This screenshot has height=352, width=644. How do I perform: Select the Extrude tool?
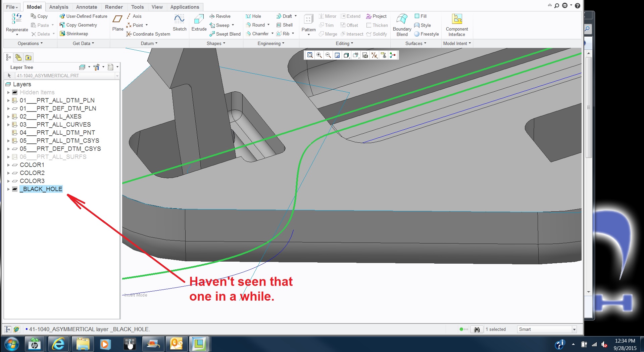point(199,22)
